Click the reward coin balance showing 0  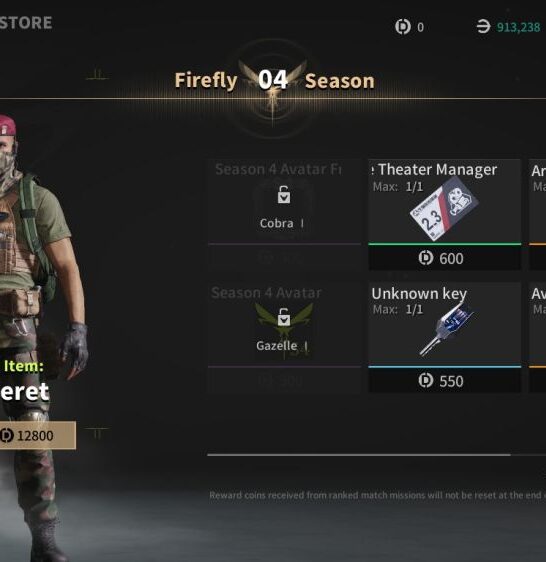[421, 27]
